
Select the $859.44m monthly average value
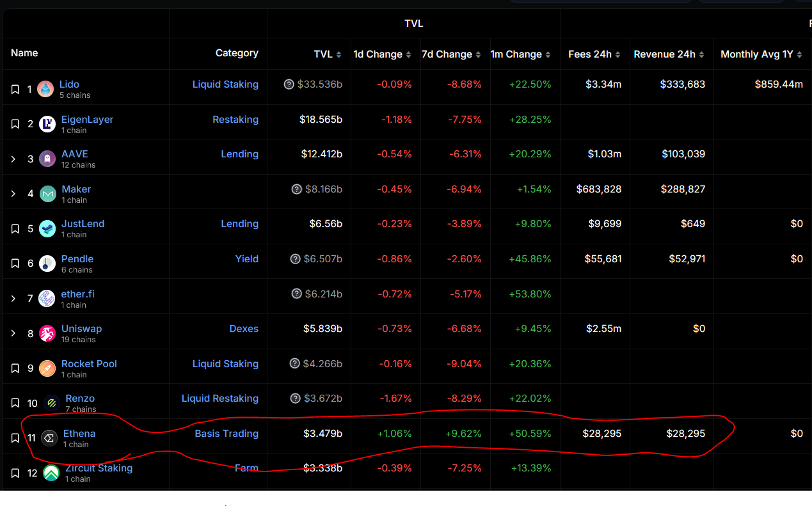(779, 84)
